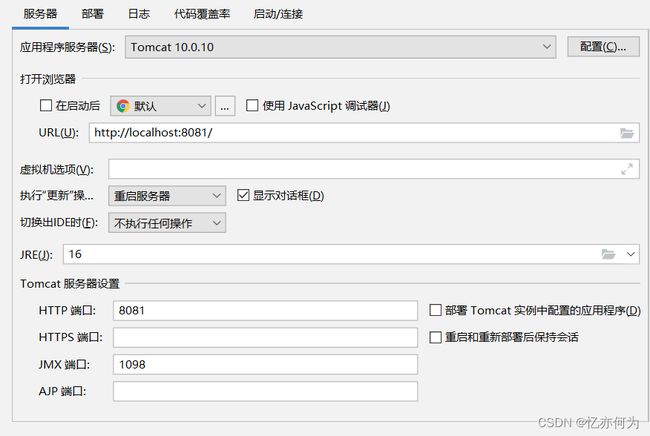The image size is (650, 436).
Task: Enable 使用 JavaScript 调试器 checkbox
Action: click(x=252, y=105)
